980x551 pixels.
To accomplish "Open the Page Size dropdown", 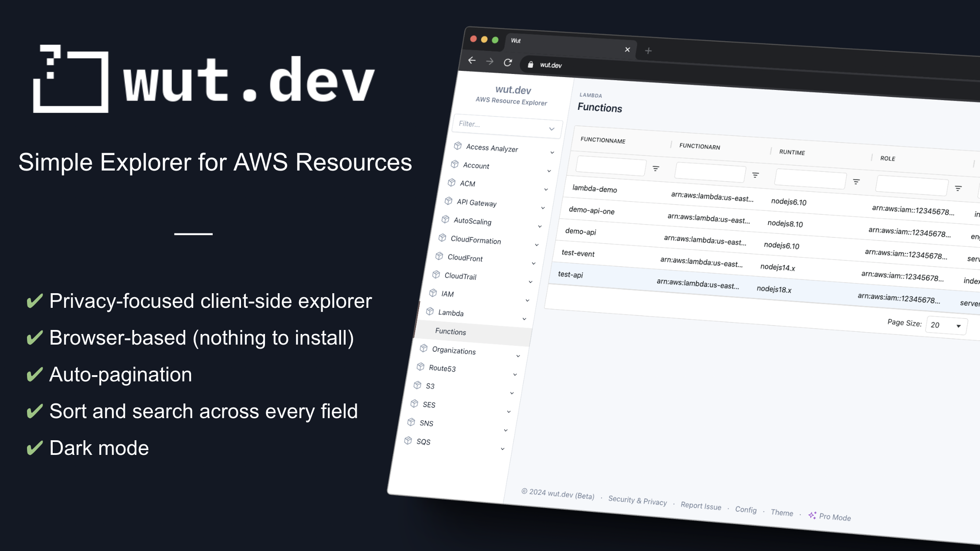I will (946, 325).
